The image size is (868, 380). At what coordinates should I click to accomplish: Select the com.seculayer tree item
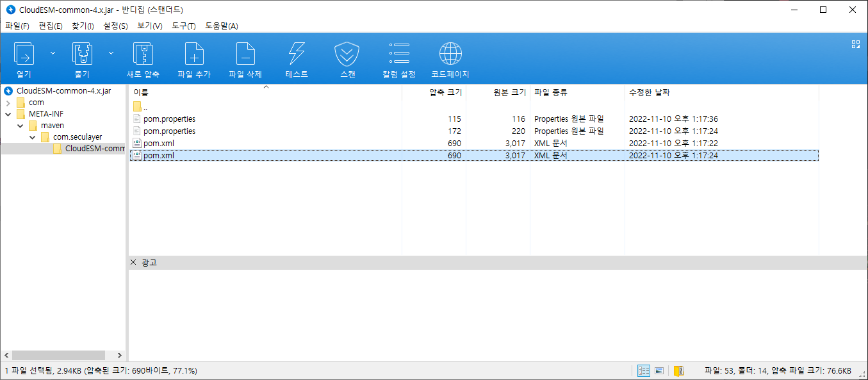pyautogui.click(x=78, y=137)
